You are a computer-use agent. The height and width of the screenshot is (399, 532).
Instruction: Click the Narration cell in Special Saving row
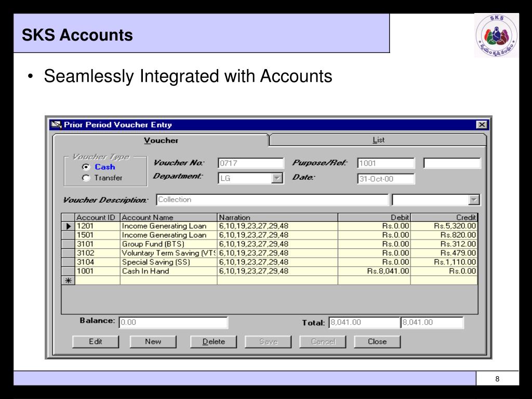277,262
